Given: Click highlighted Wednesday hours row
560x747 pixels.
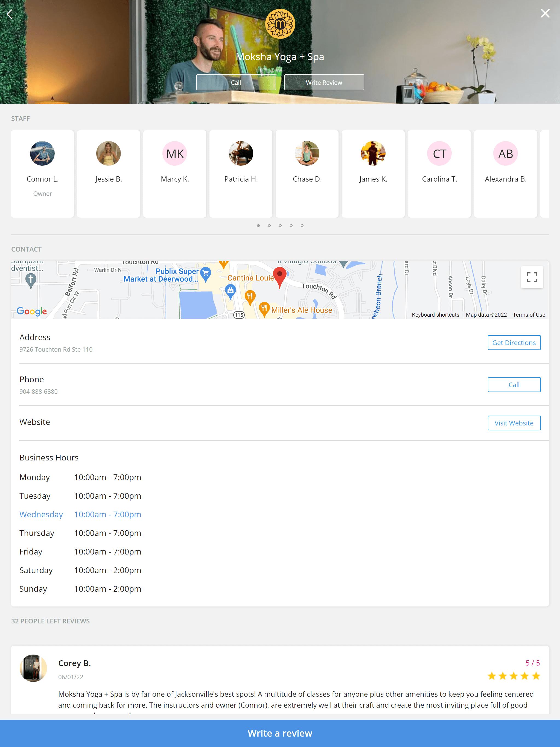Looking at the screenshot, I should coord(80,515).
